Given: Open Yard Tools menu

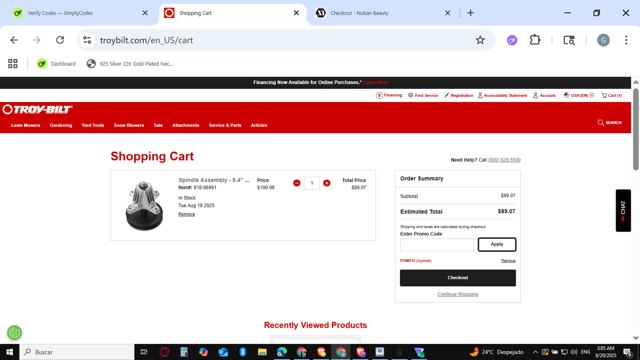Looking at the screenshot, I should [x=93, y=125].
